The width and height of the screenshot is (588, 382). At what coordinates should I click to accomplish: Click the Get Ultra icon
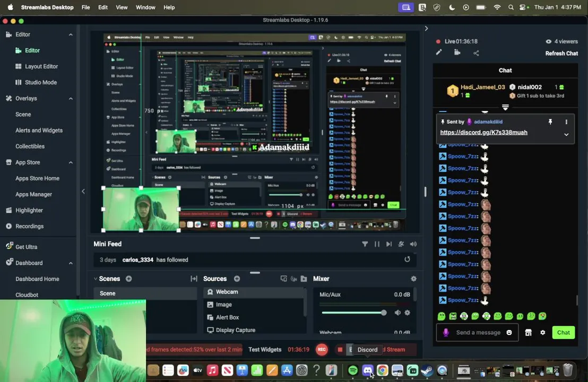click(x=10, y=246)
